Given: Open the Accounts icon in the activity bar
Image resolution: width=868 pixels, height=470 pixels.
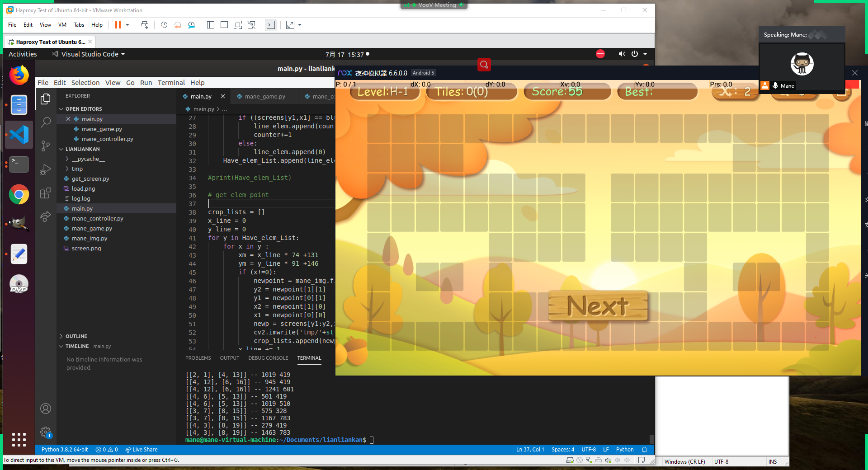Looking at the screenshot, I should pyautogui.click(x=45, y=408).
